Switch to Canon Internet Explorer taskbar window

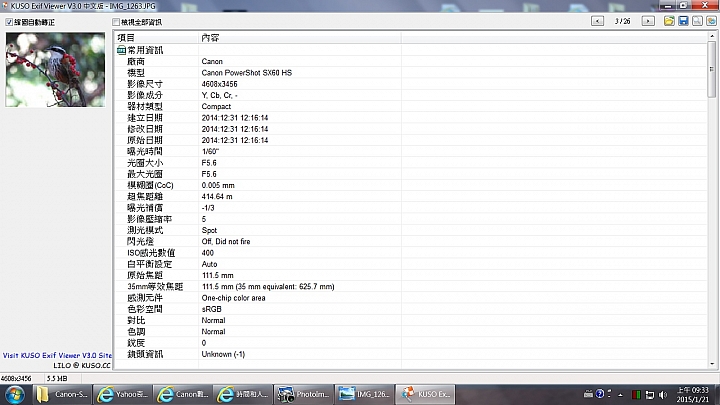pyautogui.click(x=183, y=394)
